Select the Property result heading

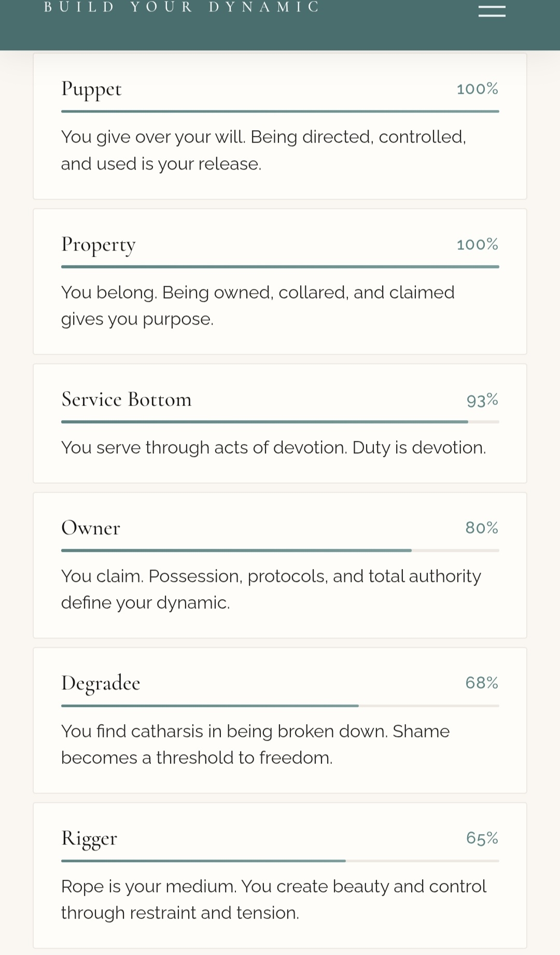click(99, 245)
